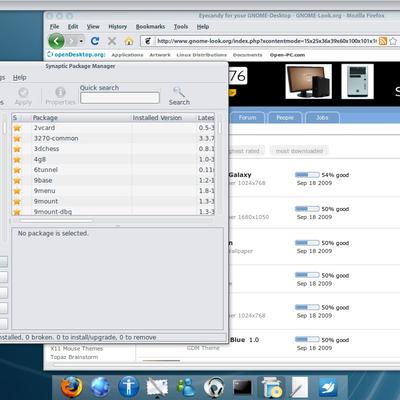This screenshot has height=400, width=400.
Task: Select the 9mount package row
Action: (113, 201)
